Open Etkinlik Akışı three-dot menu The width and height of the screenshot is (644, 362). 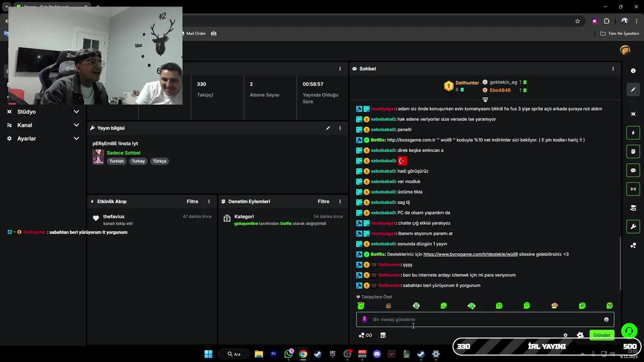(x=209, y=202)
